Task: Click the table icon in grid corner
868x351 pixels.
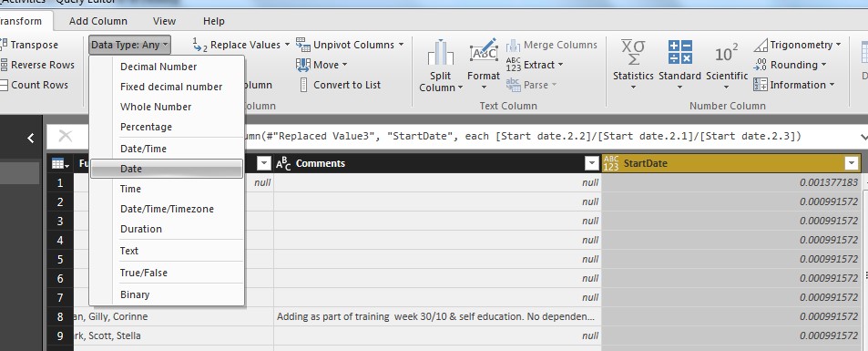Action: 60,163
